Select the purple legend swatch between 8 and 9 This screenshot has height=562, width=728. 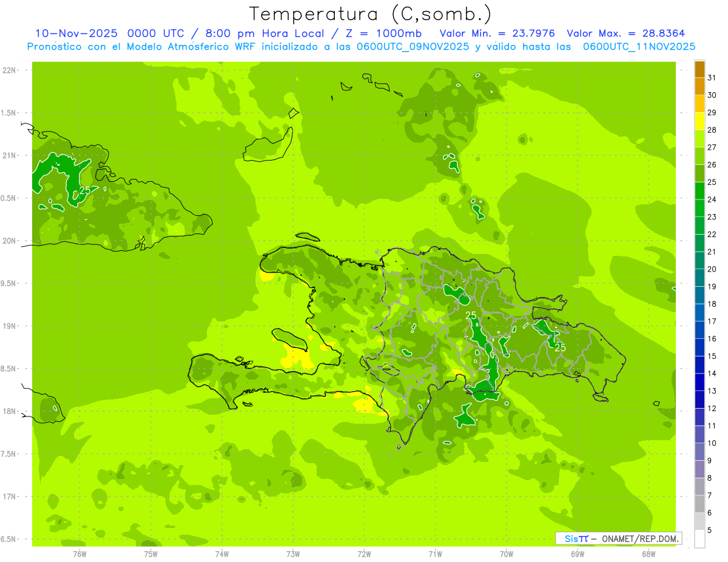point(699,469)
